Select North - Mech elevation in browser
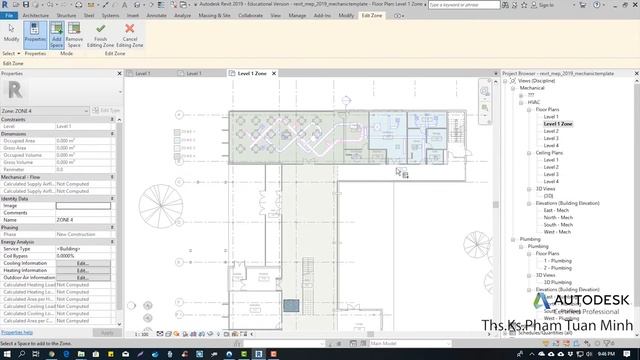 point(558,218)
